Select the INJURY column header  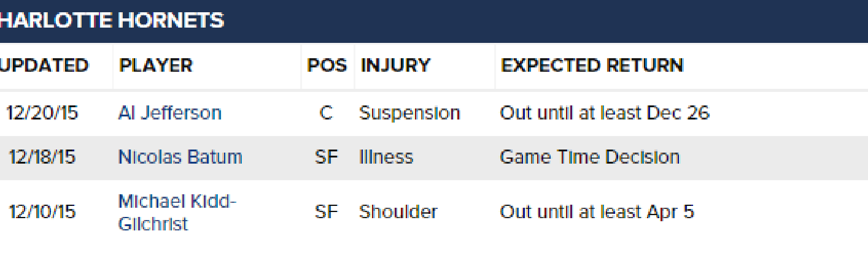coord(395,66)
